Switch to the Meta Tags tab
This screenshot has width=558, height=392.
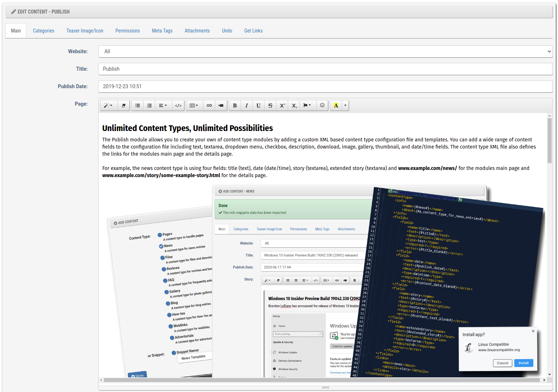[x=162, y=31]
